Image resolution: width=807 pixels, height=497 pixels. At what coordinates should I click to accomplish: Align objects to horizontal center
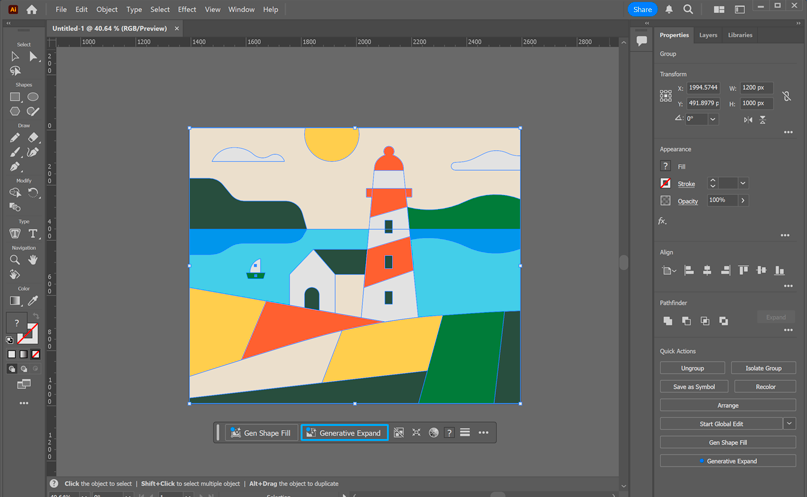point(707,270)
